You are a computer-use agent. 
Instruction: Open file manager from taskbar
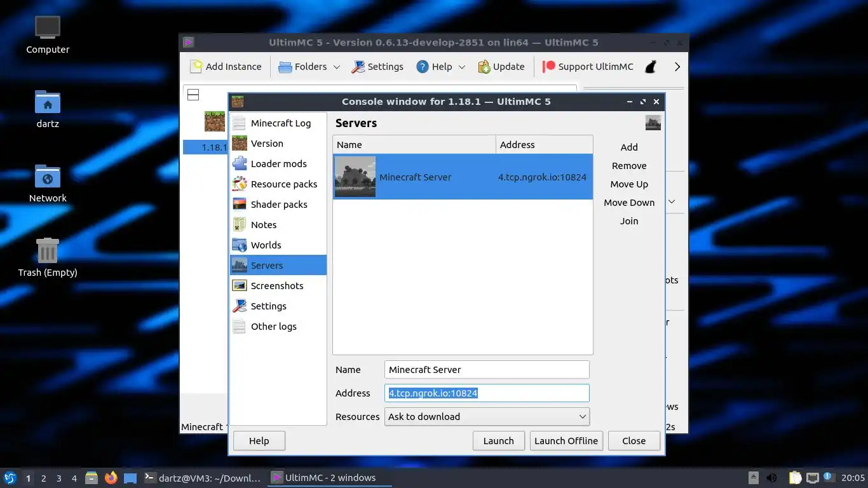92,478
